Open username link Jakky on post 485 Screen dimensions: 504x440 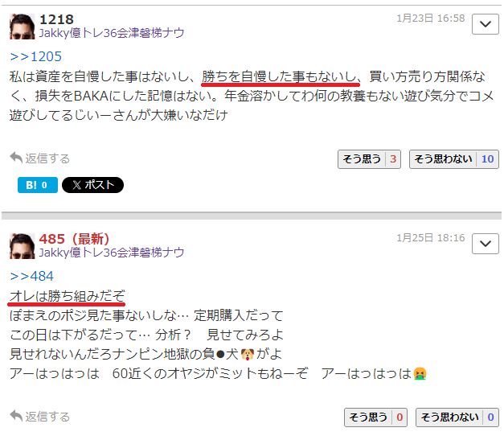[112, 253]
